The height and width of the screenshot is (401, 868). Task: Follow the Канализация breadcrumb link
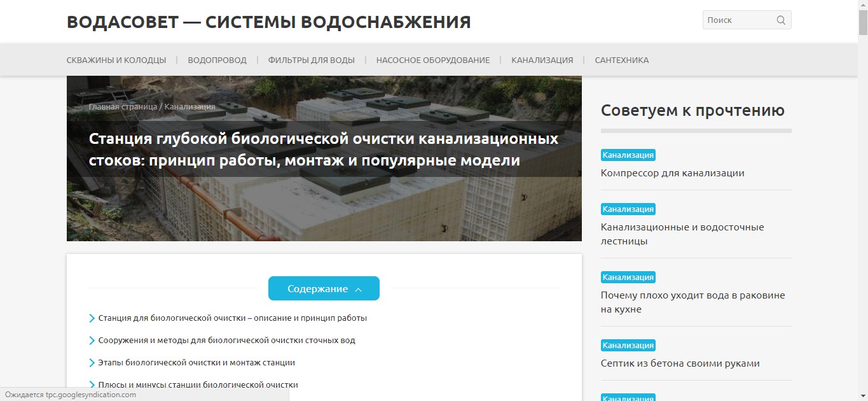pos(189,106)
